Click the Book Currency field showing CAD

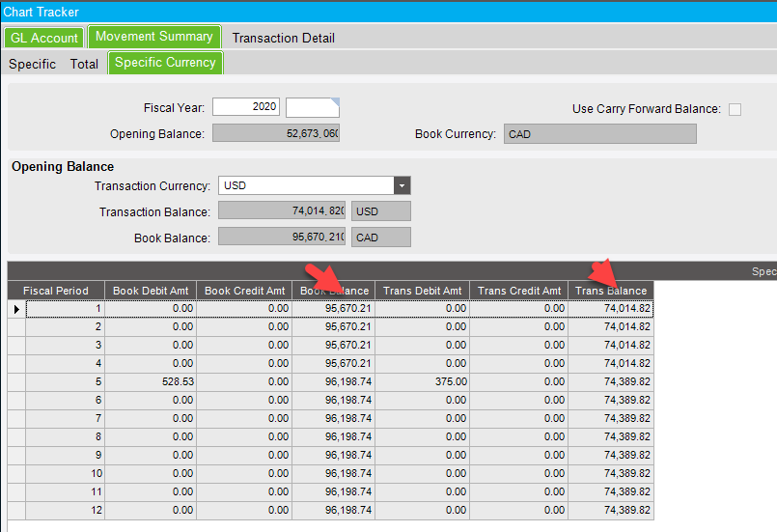point(599,134)
